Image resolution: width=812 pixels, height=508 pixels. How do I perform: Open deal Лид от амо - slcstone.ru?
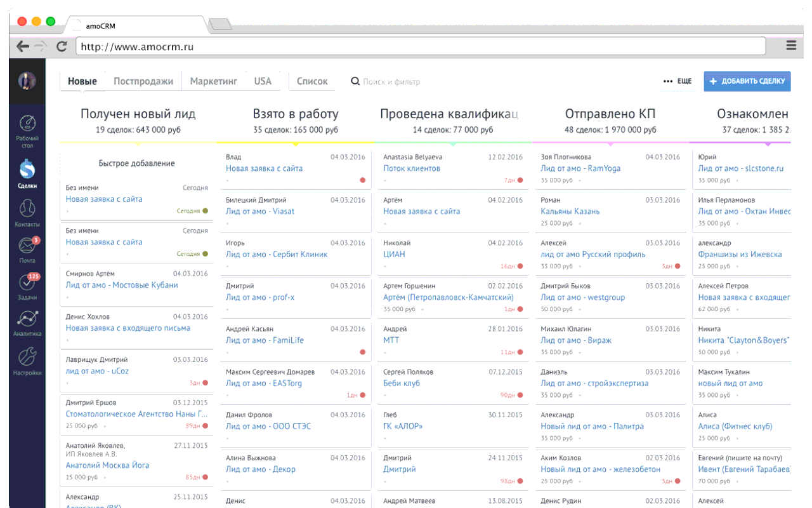point(741,168)
